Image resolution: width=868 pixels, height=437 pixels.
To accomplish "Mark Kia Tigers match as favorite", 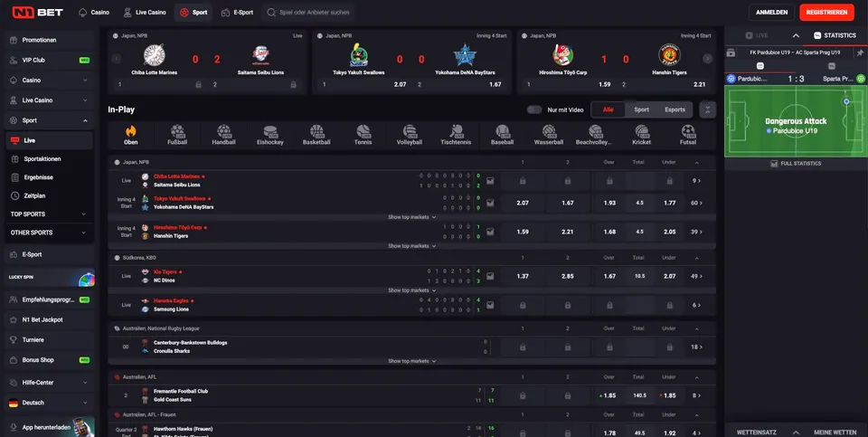I will [x=180, y=271].
